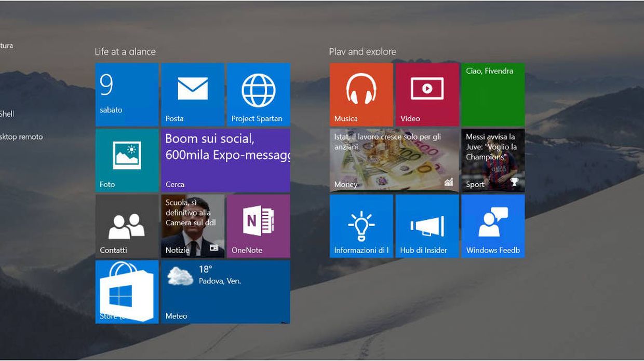This screenshot has width=644, height=361.
Task: Launch the OneNote tile
Action: tap(258, 226)
